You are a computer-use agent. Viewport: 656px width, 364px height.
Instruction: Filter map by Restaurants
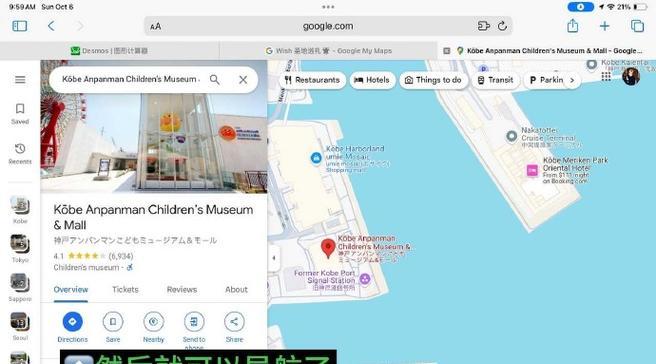pyautogui.click(x=313, y=80)
